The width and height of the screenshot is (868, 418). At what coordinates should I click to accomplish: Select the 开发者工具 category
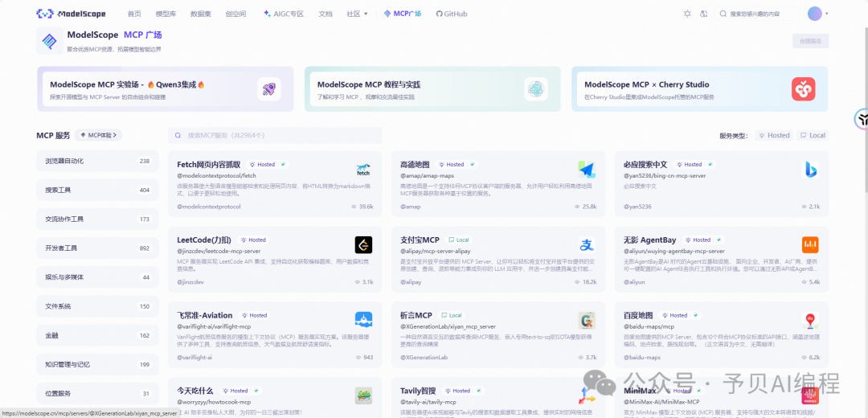[97, 248]
